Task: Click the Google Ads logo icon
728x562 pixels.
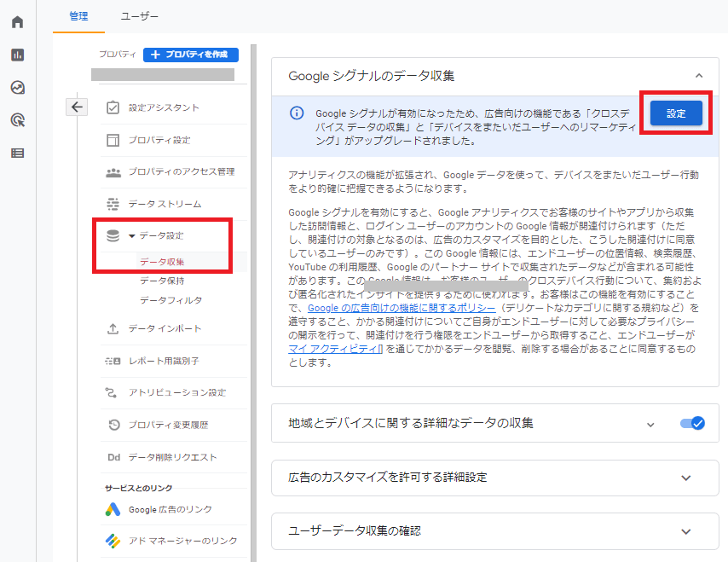Action: point(113,509)
